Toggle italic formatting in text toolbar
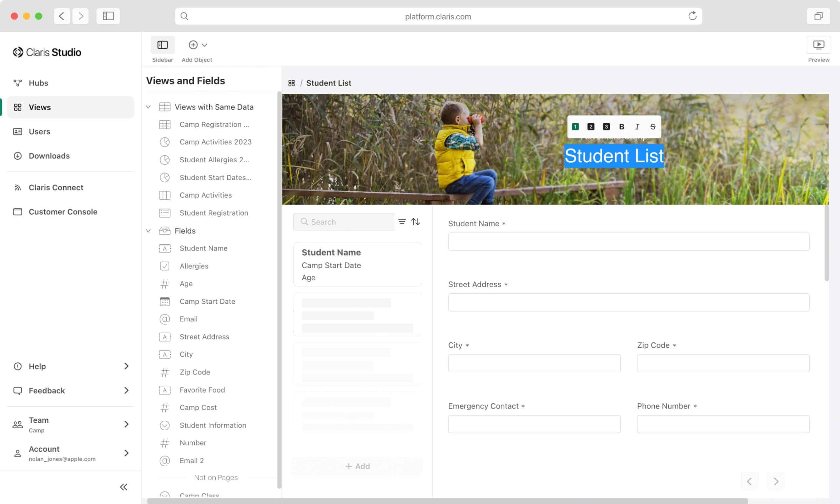This screenshot has width=840, height=504. pos(637,127)
